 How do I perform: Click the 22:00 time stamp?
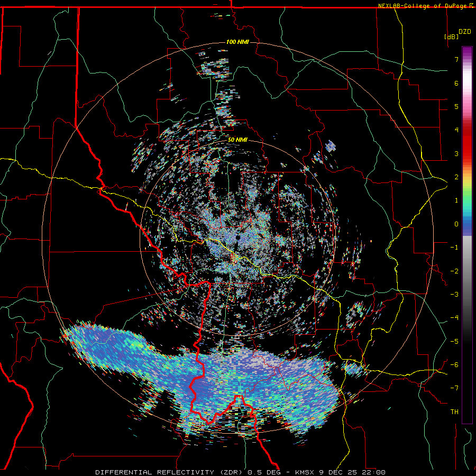pos(373,472)
